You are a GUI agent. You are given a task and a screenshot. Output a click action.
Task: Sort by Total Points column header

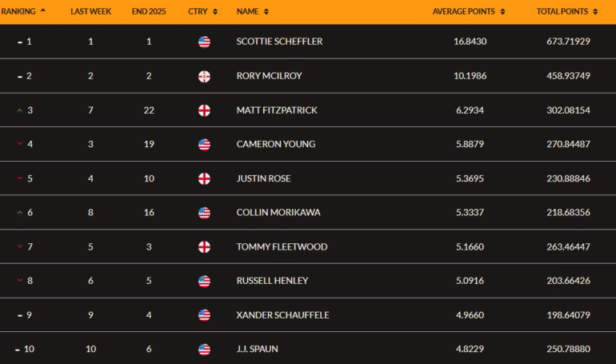pyautogui.click(x=566, y=12)
